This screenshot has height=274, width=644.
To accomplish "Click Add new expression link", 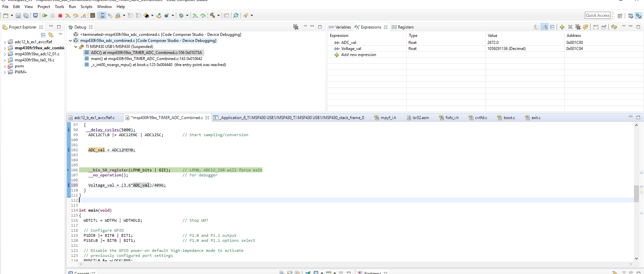I will tap(358, 55).
